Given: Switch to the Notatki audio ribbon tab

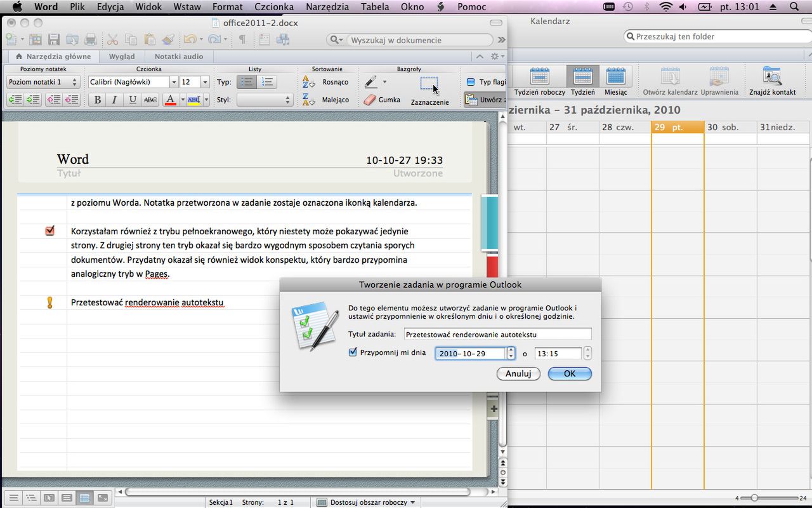Looking at the screenshot, I should click(x=179, y=57).
